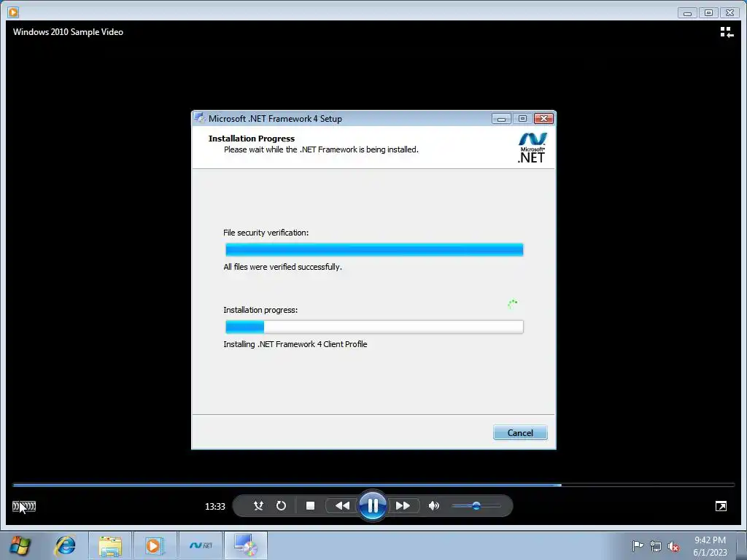Click the Installation Progress heading
The image size is (747, 560).
point(252,139)
